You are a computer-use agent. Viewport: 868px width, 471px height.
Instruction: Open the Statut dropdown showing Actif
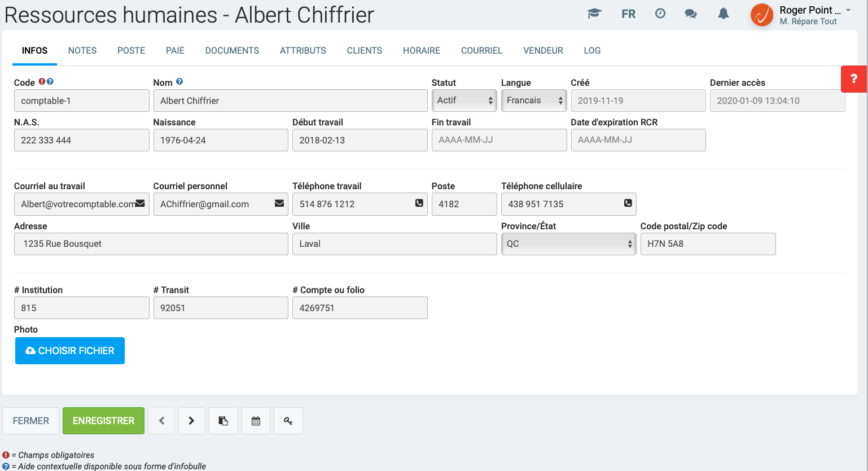(x=463, y=101)
